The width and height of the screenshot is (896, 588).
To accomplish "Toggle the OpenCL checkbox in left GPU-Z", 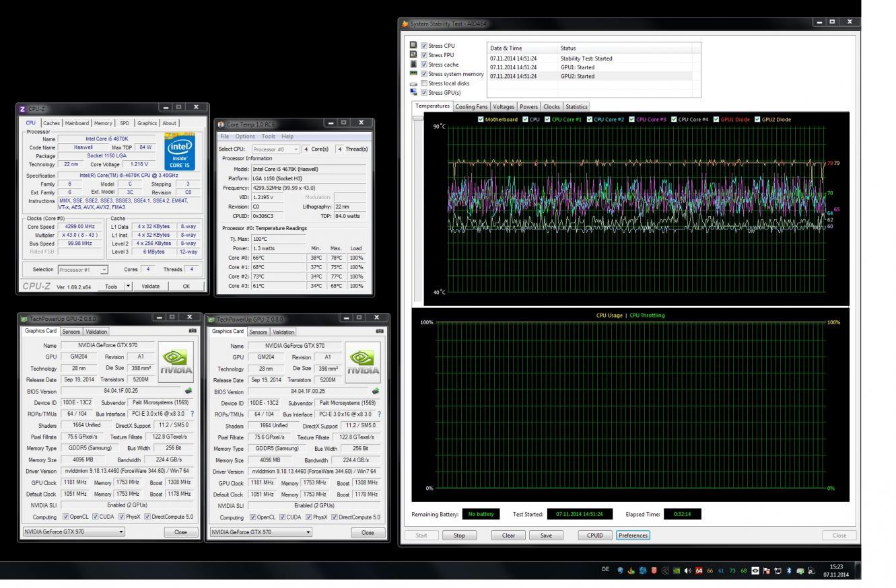I will [x=65, y=517].
